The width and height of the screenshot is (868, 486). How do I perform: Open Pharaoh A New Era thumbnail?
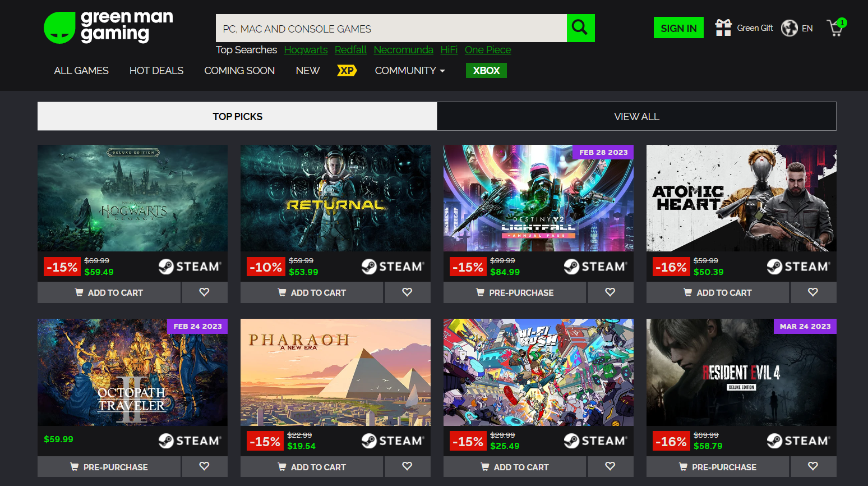click(336, 372)
